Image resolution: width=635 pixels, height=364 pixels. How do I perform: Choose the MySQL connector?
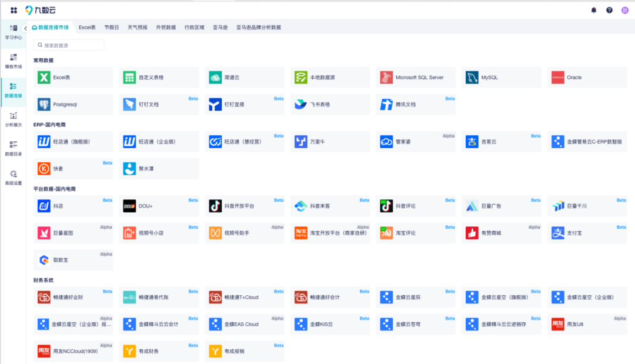[x=502, y=78]
